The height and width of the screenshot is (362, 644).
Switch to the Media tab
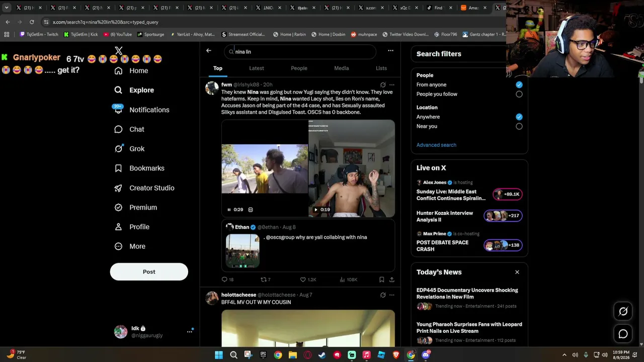tap(342, 68)
